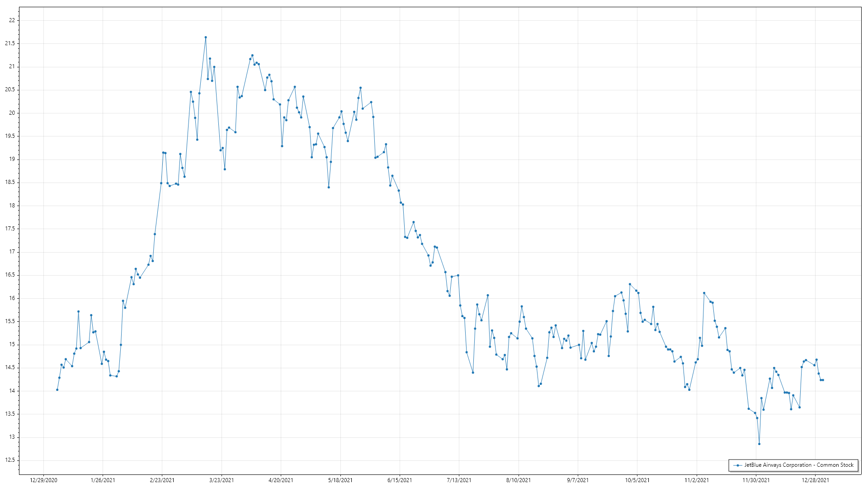
Task: Click the highest peak data point on chart
Action: coord(206,38)
